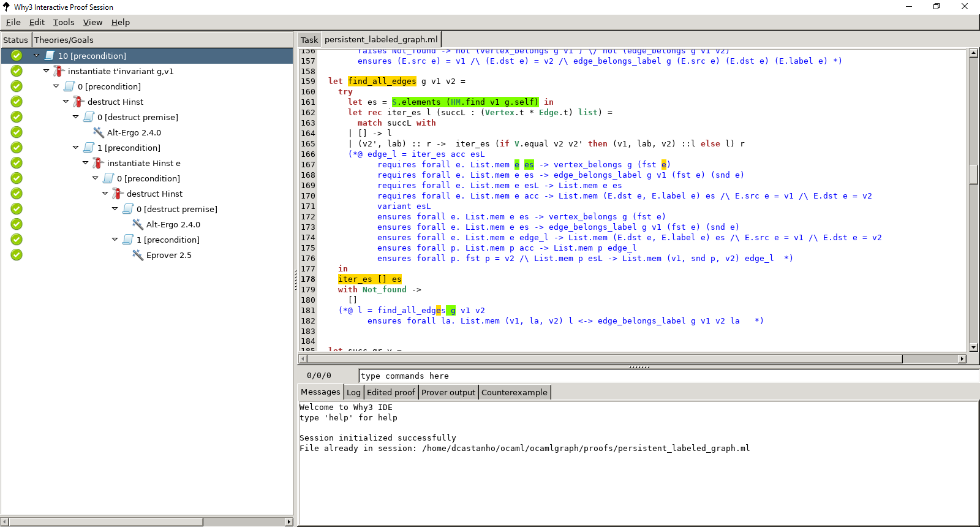Open the Tools menu
Image resolution: width=980 pixels, height=527 pixels.
click(64, 22)
